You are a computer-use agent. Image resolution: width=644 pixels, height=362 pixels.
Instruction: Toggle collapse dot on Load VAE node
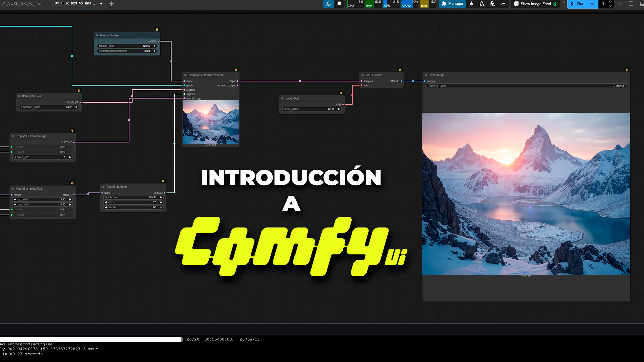pos(282,98)
